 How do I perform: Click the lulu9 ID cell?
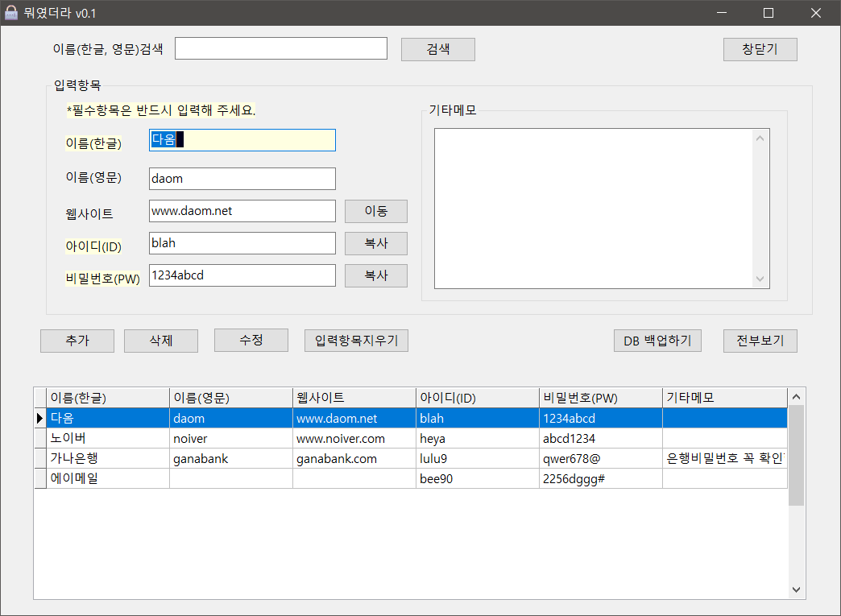tap(478, 459)
